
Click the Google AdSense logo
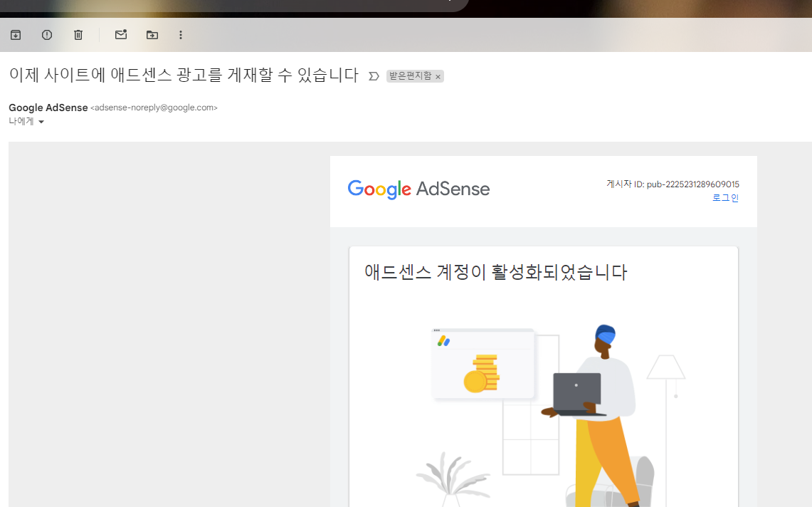(418, 189)
